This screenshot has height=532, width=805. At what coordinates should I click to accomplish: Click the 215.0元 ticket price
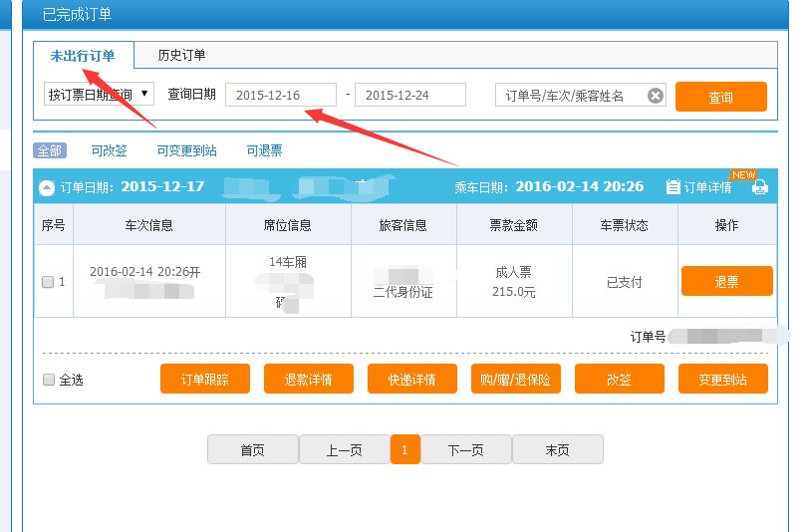point(513,292)
